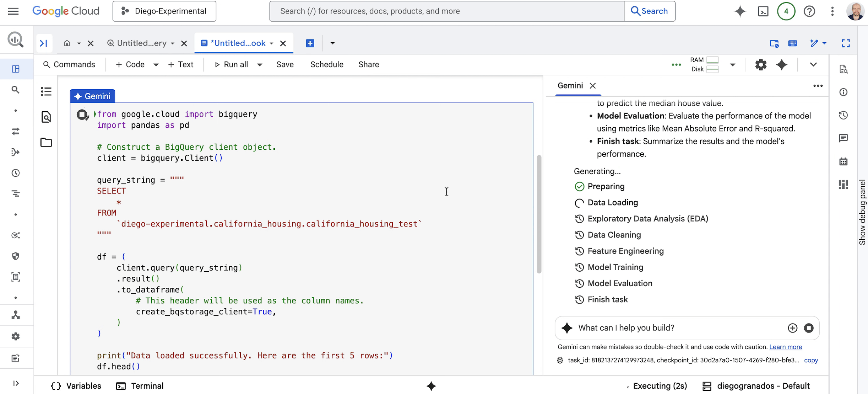The width and height of the screenshot is (868, 394).
Task: Expand the Untitled query tab dropdown
Action: pyautogui.click(x=173, y=43)
